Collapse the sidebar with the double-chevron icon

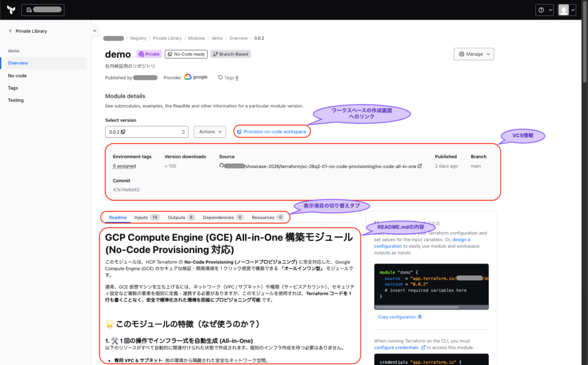[x=95, y=31]
